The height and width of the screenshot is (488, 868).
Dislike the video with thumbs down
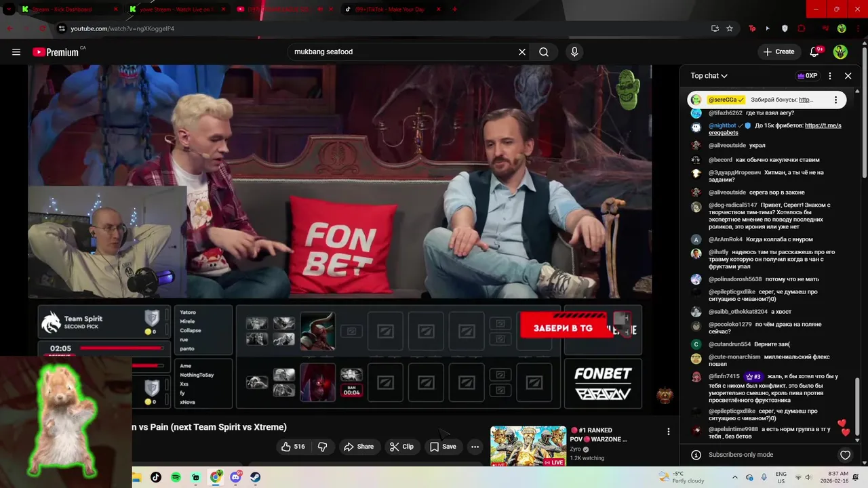click(323, 447)
